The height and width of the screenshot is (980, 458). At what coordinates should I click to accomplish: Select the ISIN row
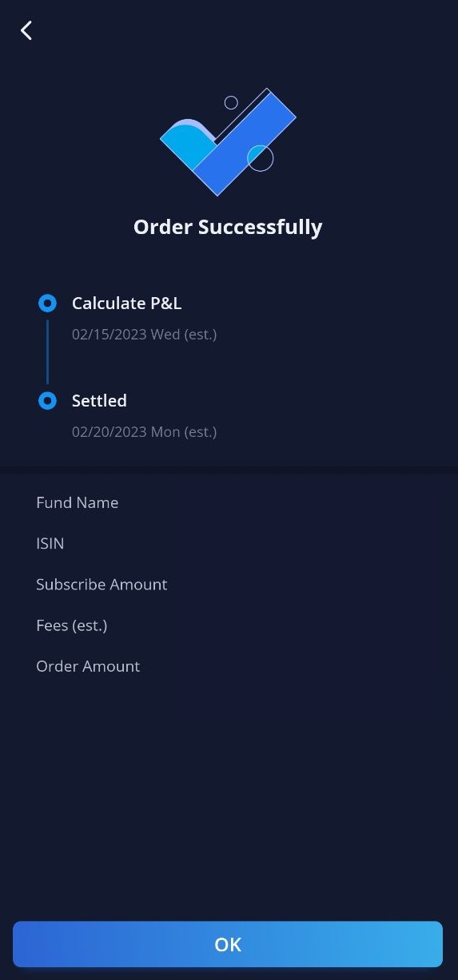(229, 543)
